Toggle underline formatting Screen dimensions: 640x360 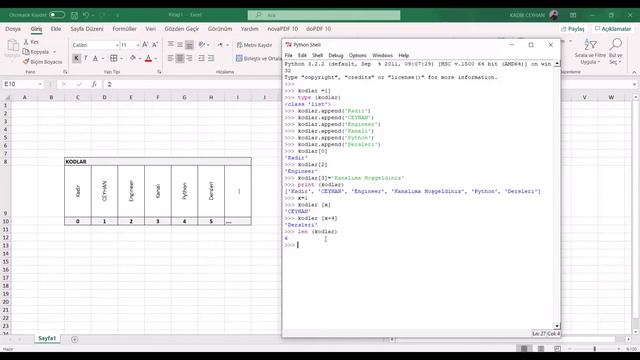click(95, 59)
